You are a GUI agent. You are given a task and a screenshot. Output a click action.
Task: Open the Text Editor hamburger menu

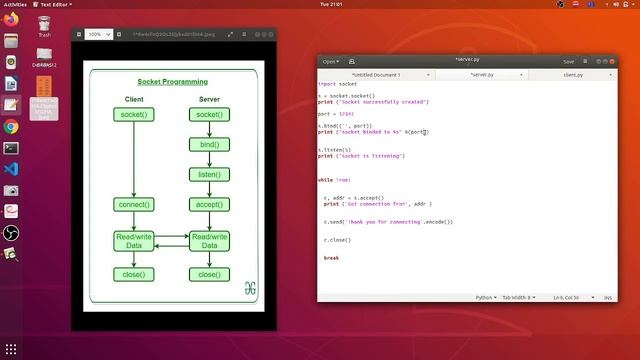(x=585, y=61)
